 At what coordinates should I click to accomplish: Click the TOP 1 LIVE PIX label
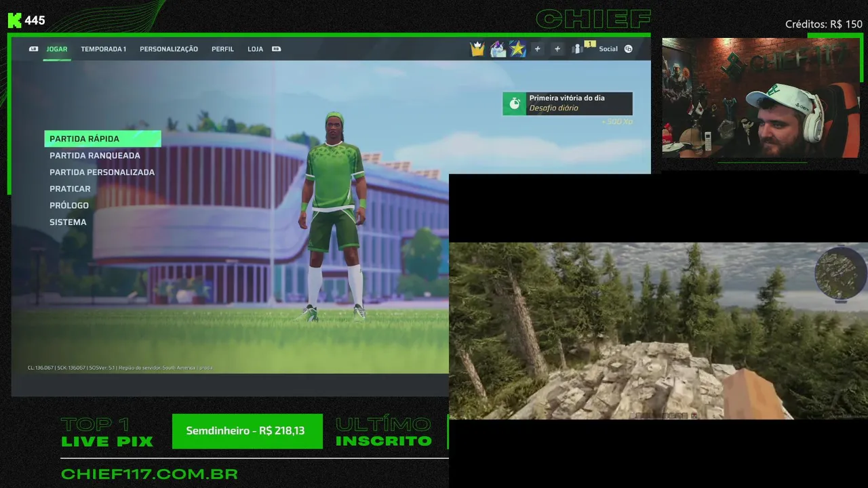107,432
